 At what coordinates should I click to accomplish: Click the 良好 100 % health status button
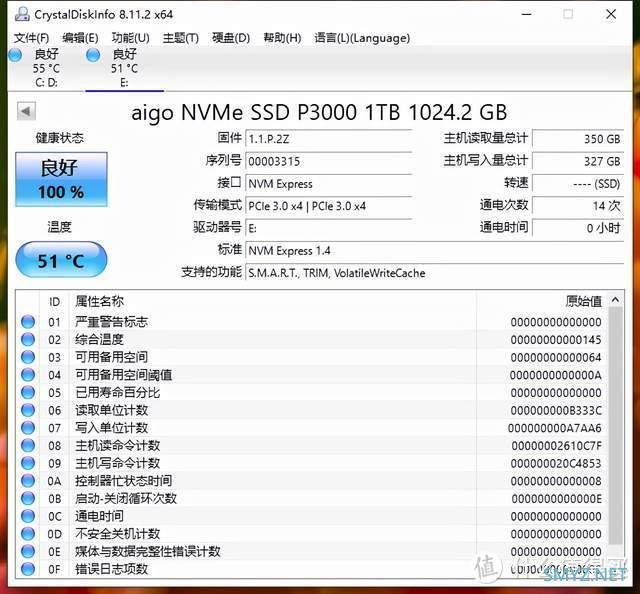61,179
